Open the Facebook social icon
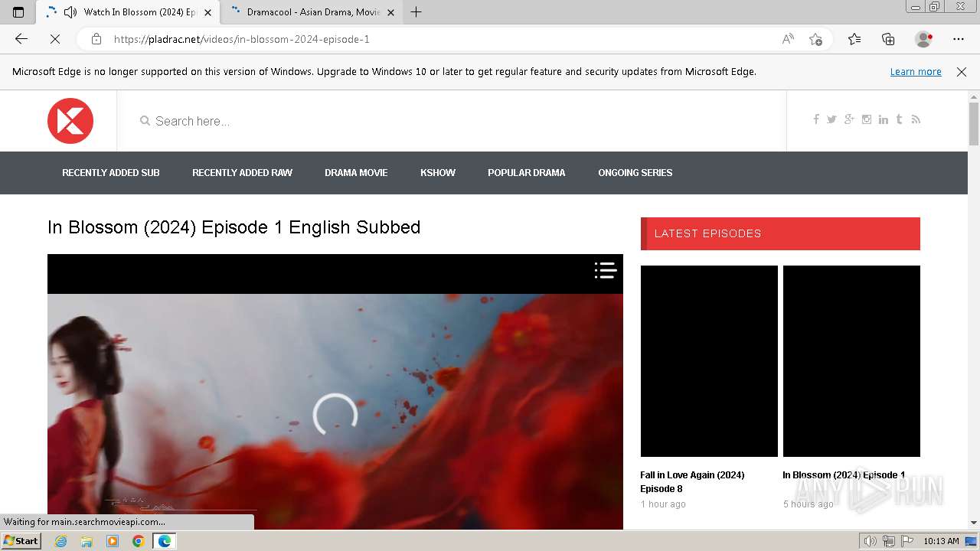This screenshot has width=980, height=551. point(816,119)
